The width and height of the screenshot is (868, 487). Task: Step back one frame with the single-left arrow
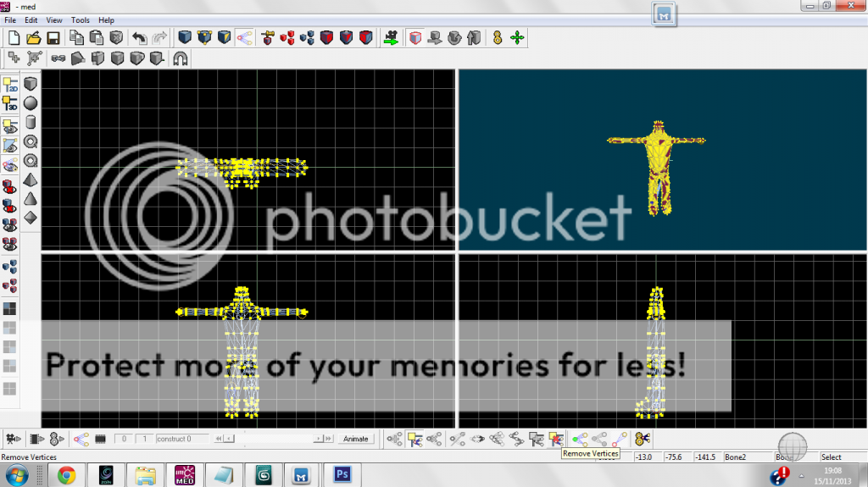(x=229, y=439)
